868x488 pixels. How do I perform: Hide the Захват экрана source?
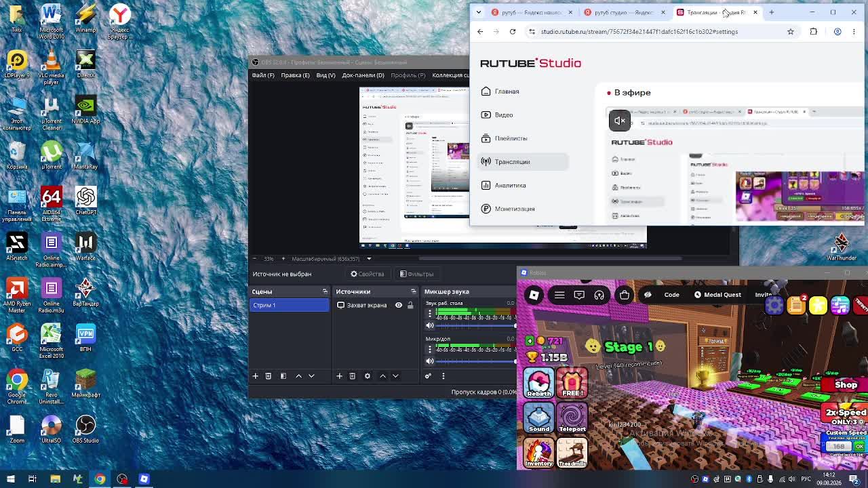tap(399, 305)
